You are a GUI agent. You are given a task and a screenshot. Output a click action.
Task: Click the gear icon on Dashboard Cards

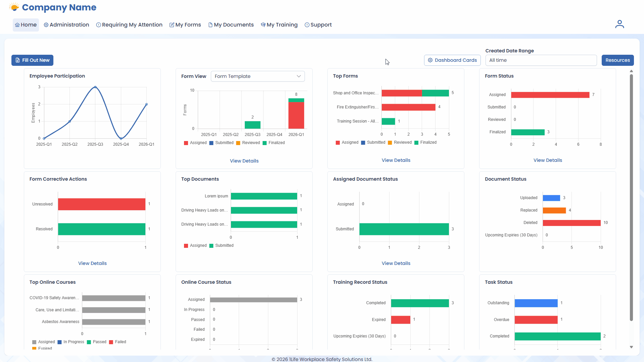[430, 60]
